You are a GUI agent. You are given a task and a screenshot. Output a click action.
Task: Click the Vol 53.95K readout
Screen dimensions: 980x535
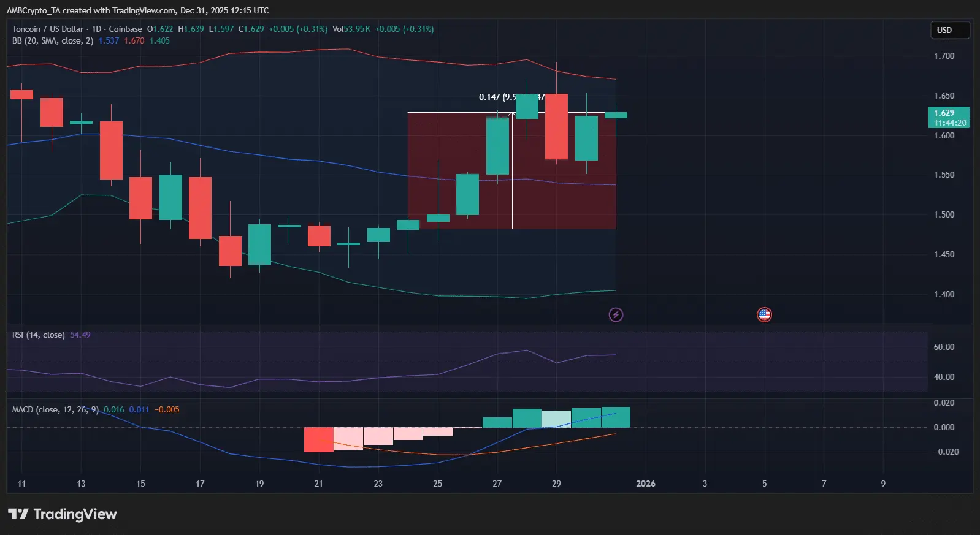(351, 29)
